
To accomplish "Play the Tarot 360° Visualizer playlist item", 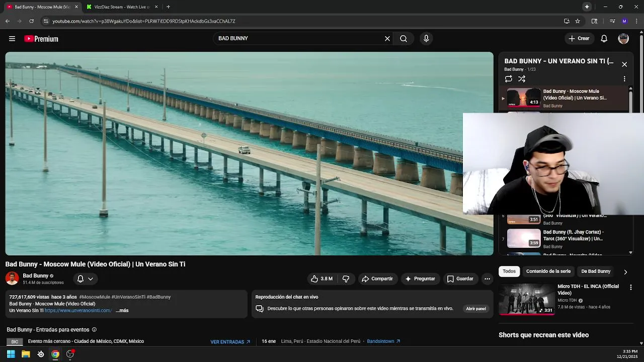I will [x=563, y=239].
